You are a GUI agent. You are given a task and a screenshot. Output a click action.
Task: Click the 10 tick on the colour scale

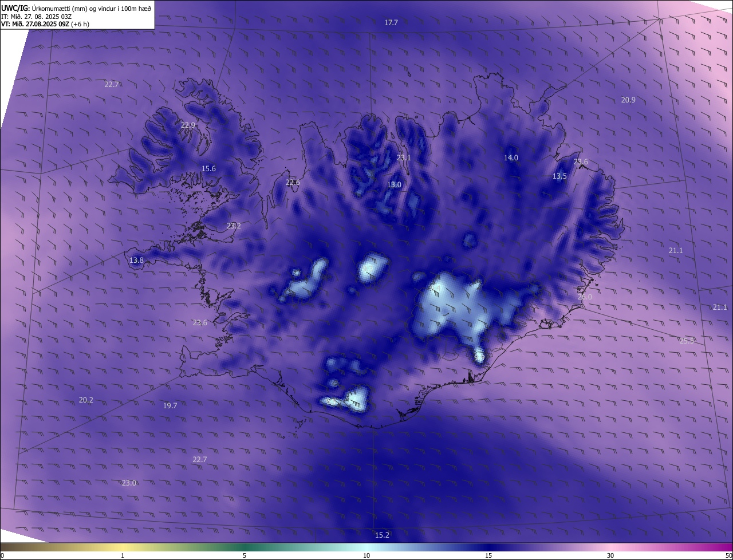(x=366, y=555)
